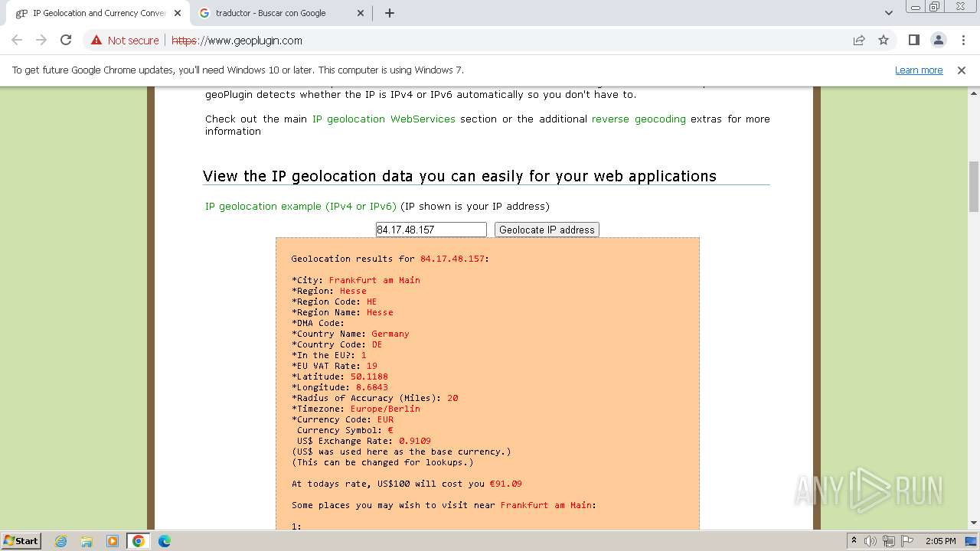The height and width of the screenshot is (551, 980).
Task: Select the country name Germany
Action: point(390,334)
